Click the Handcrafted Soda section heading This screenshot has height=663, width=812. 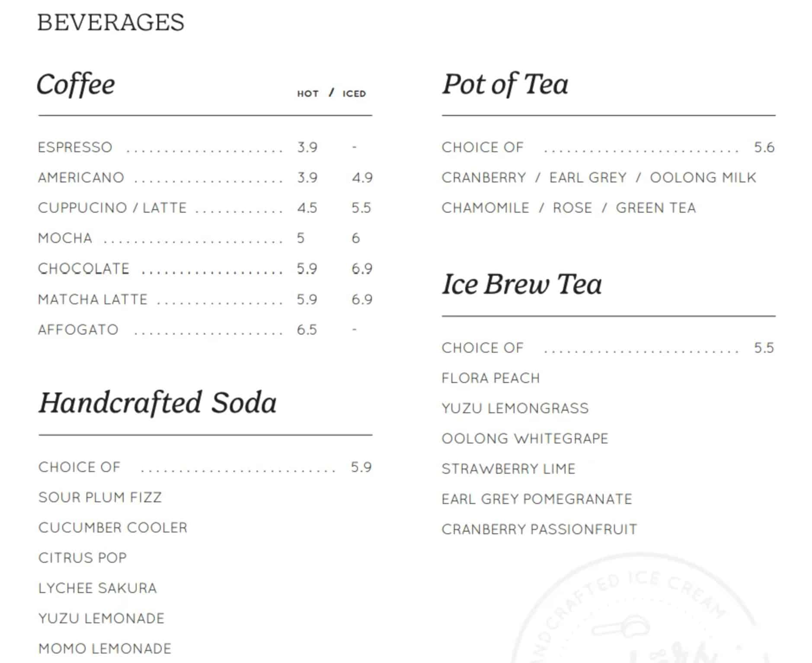[x=157, y=403]
